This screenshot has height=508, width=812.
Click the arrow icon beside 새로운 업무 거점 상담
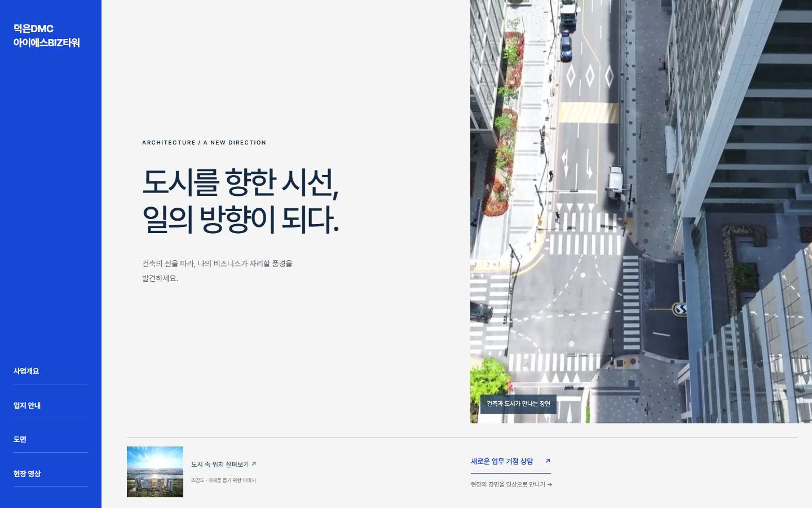pos(548,461)
